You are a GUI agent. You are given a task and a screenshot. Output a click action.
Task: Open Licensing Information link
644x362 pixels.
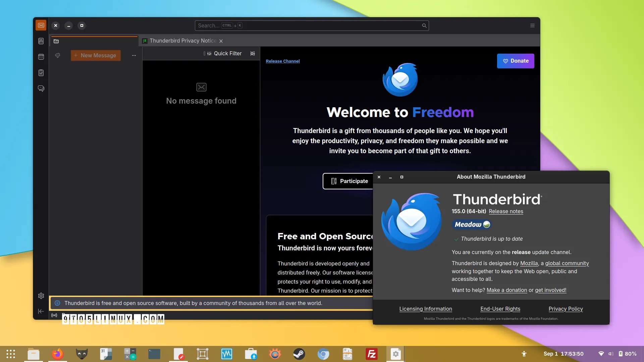426,309
